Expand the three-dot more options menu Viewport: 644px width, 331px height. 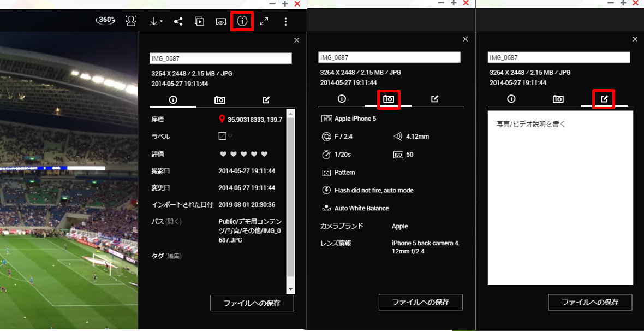pos(286,21)
